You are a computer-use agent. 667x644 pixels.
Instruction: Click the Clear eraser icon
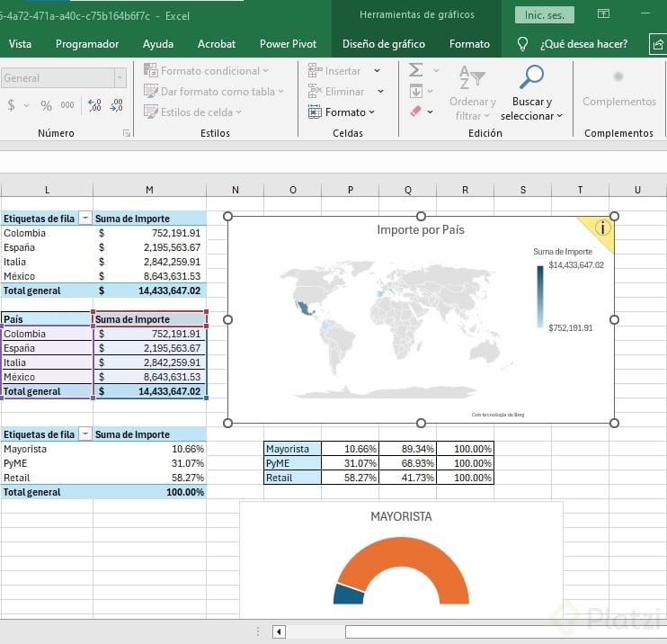click(x=415, y=112)
